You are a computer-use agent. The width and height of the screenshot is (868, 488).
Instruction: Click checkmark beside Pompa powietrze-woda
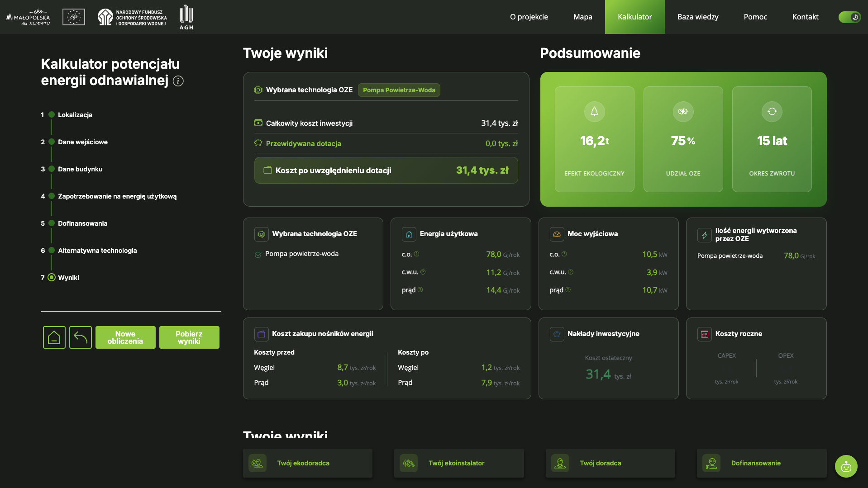[258, 255]
